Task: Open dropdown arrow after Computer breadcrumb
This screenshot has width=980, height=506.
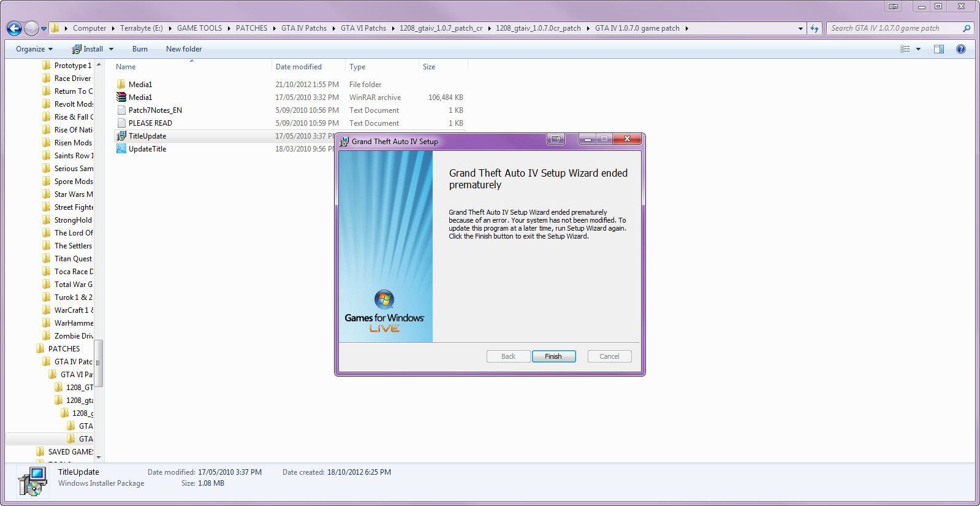Action: pyautogui.click(x=113, y=28)
